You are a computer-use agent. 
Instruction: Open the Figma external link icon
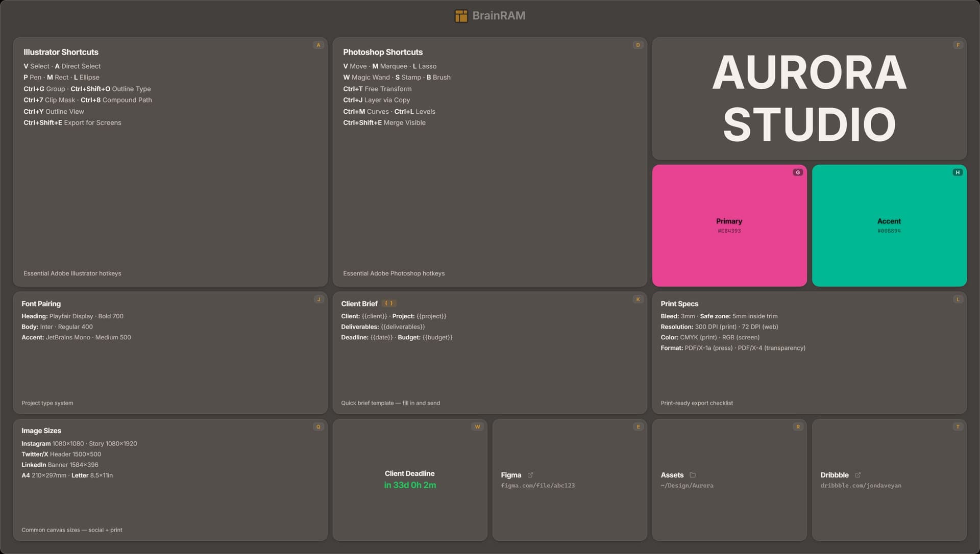[x=530, y=475]
